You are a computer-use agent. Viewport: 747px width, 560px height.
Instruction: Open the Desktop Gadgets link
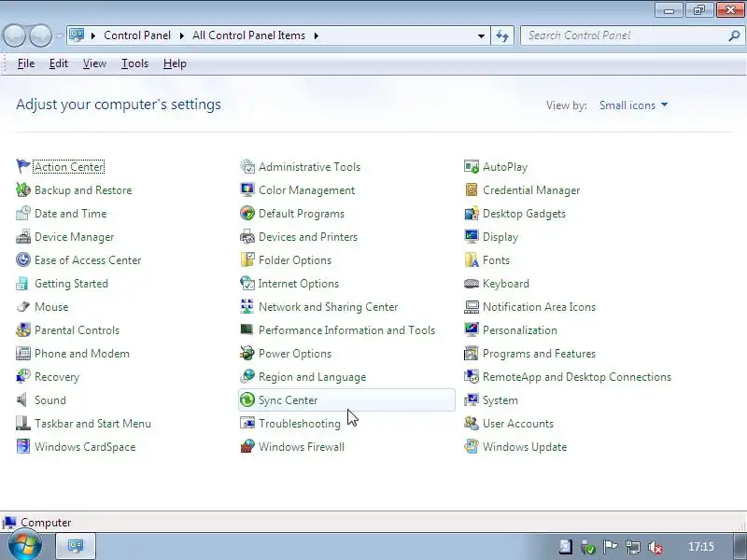(524, 214)
